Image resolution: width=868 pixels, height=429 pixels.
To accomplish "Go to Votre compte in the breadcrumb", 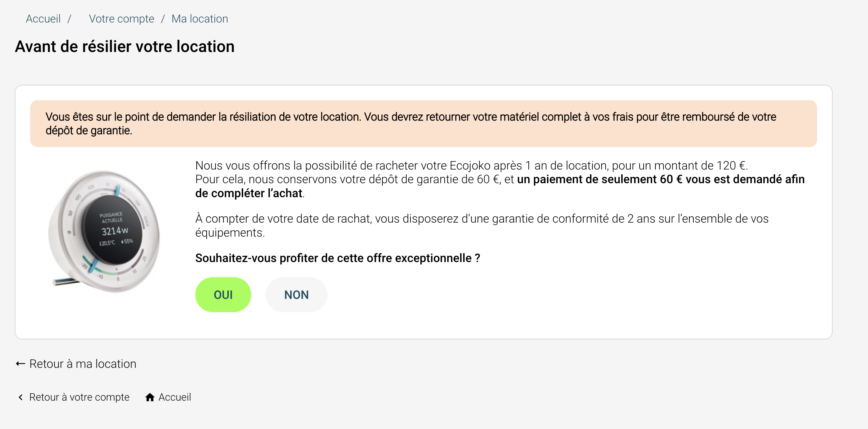I will click(122, 19).
